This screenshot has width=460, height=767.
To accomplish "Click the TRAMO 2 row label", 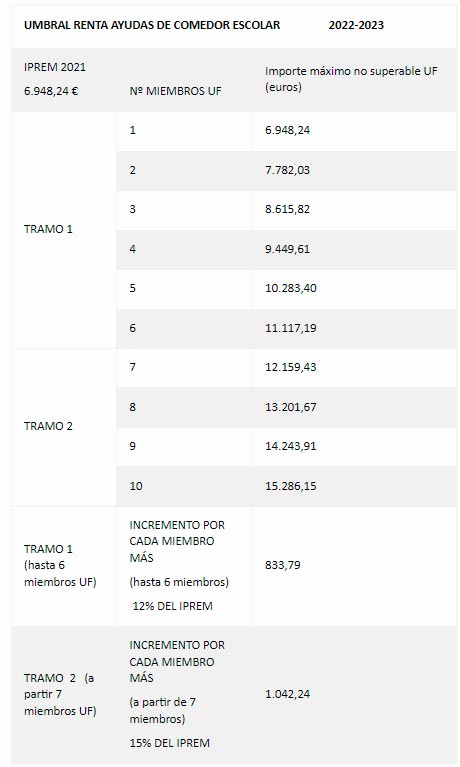I will pyautogui.click(x=48, y=426).
